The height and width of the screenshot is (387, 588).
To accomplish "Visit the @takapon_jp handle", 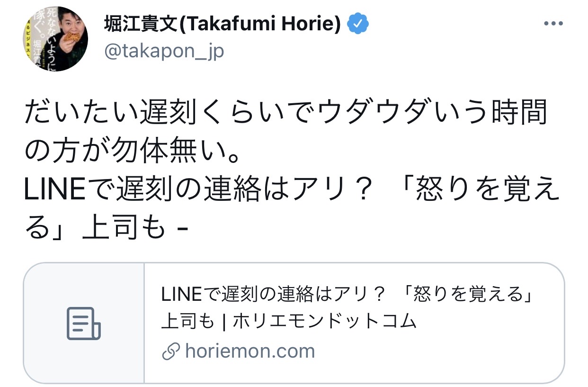I will point(163,52).
